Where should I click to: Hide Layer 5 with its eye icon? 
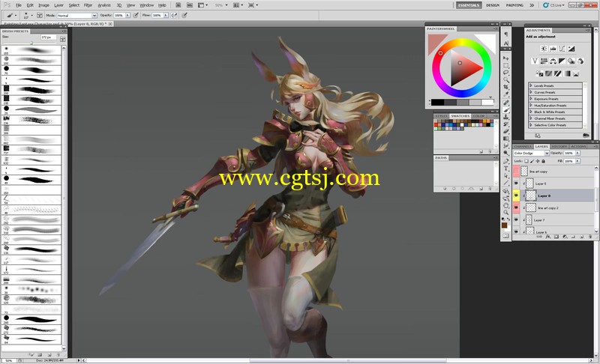pyautogui.click(x=516, y=183)
